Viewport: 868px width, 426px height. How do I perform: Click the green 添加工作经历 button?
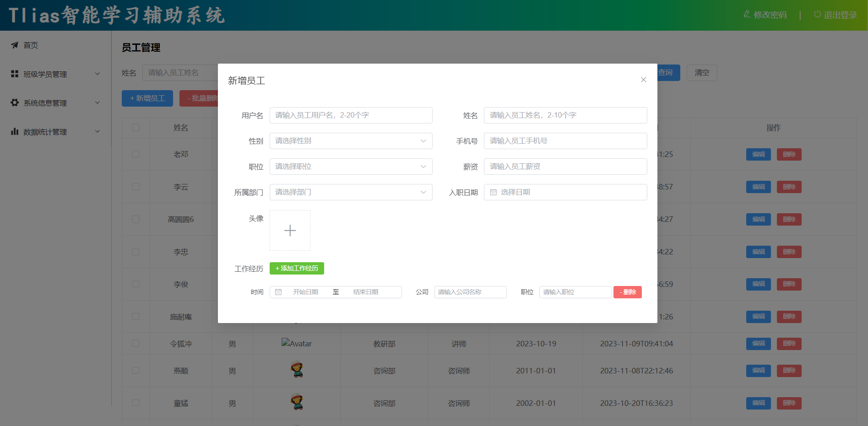[297, 268]
